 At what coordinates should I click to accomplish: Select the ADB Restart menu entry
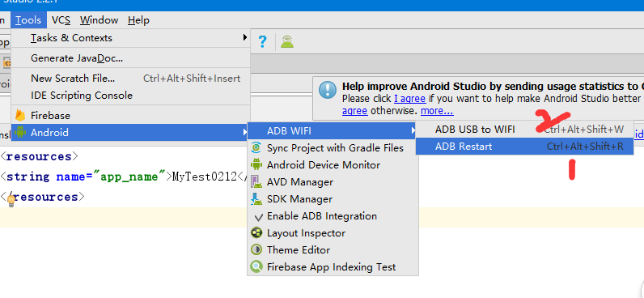(x=524, y=147)
